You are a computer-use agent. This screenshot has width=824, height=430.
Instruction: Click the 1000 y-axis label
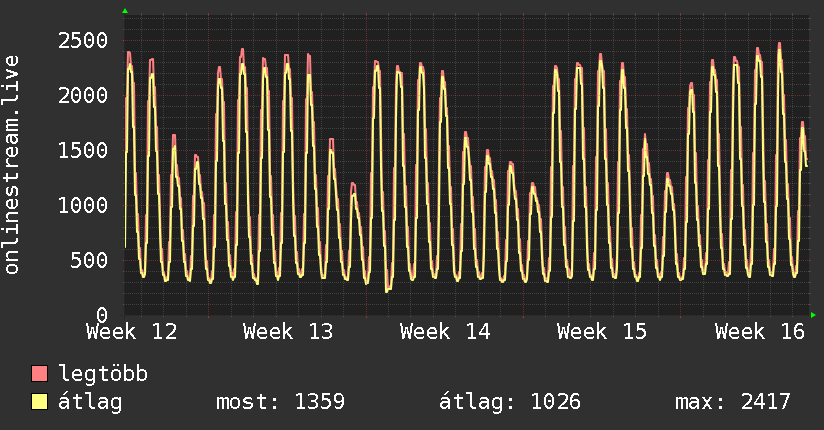tap(83, 205)
